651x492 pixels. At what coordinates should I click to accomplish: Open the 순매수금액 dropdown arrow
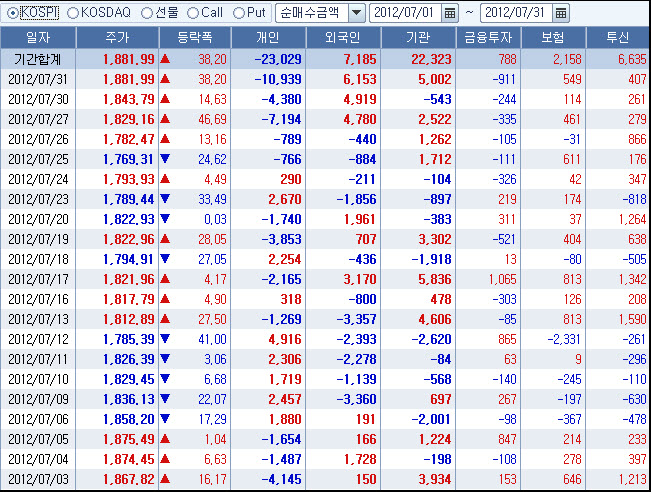tap(356, 13)
